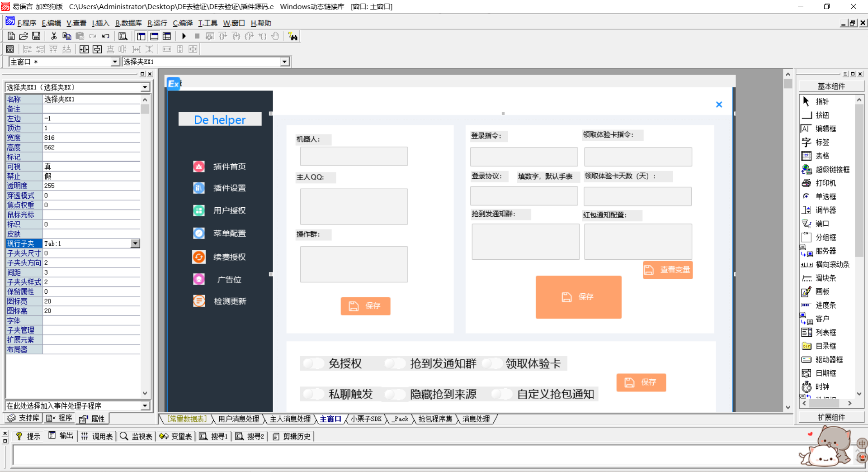
Task: Click the undo arrow toolbar icon
Action: click(105, 36)
